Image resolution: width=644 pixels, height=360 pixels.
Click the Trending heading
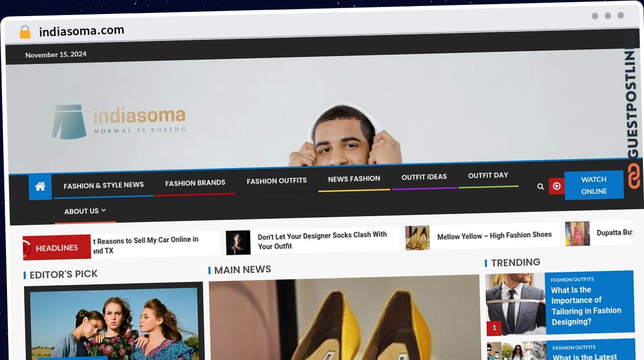[516, 262]
